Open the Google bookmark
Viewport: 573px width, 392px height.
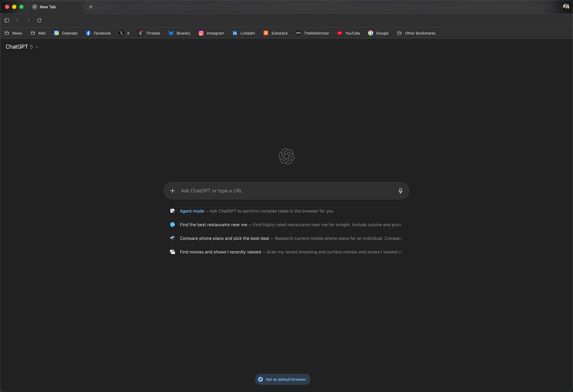coord(378,33)
